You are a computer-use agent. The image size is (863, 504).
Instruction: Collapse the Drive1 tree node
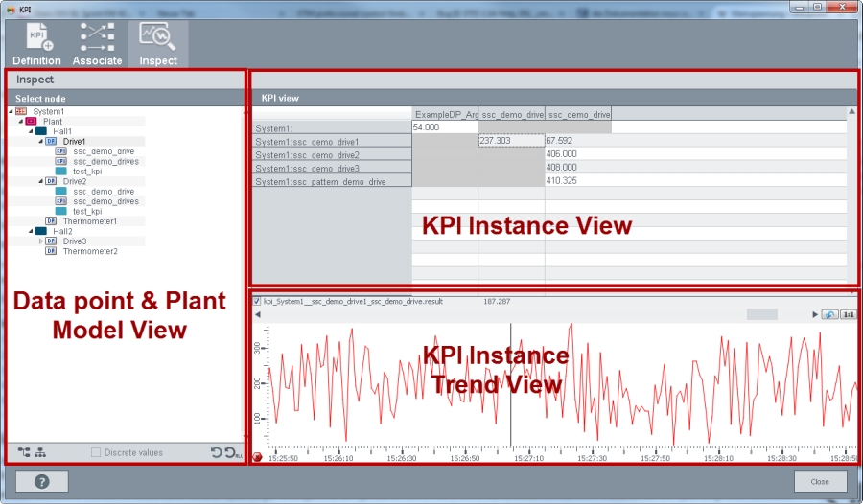coord(40,142)
